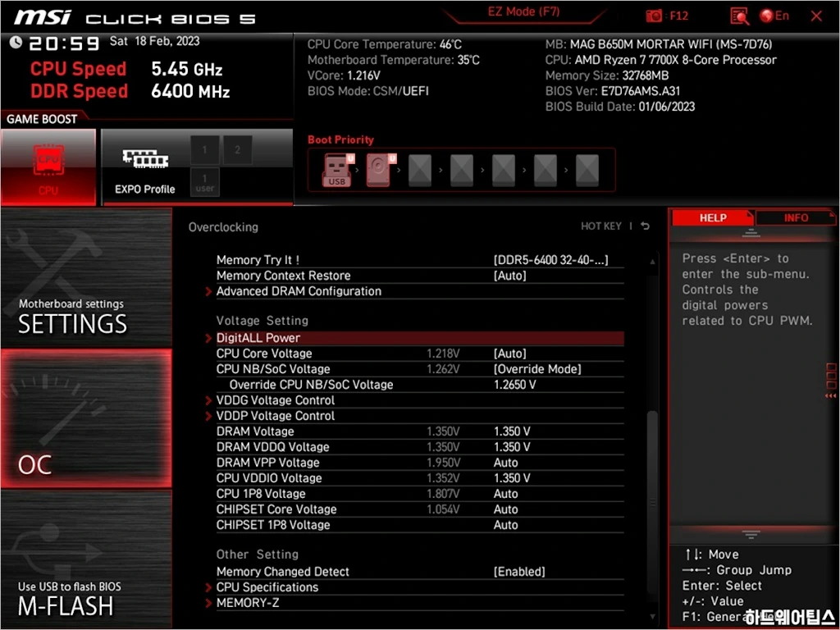Enable EXPO Profile 2

(237, 150)
